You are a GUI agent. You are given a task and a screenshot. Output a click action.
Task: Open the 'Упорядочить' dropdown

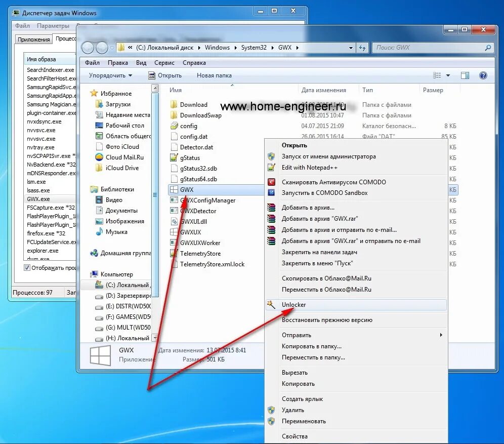(109, 75)
